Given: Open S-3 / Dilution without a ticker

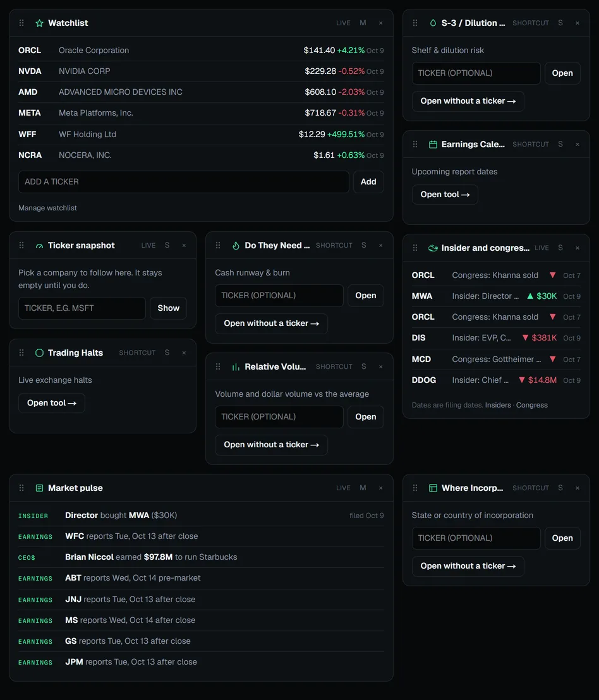Looking at the screenshot, I should 468,101.
